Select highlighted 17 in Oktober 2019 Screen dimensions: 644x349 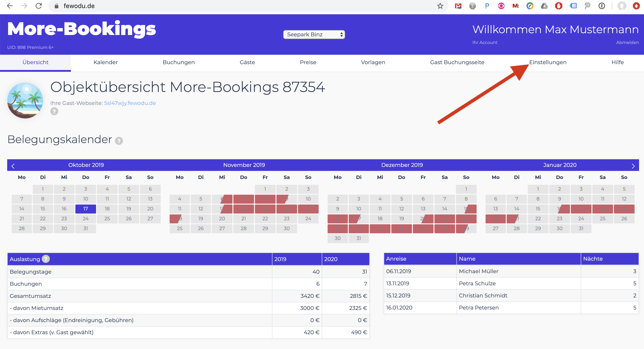(85, 209)
